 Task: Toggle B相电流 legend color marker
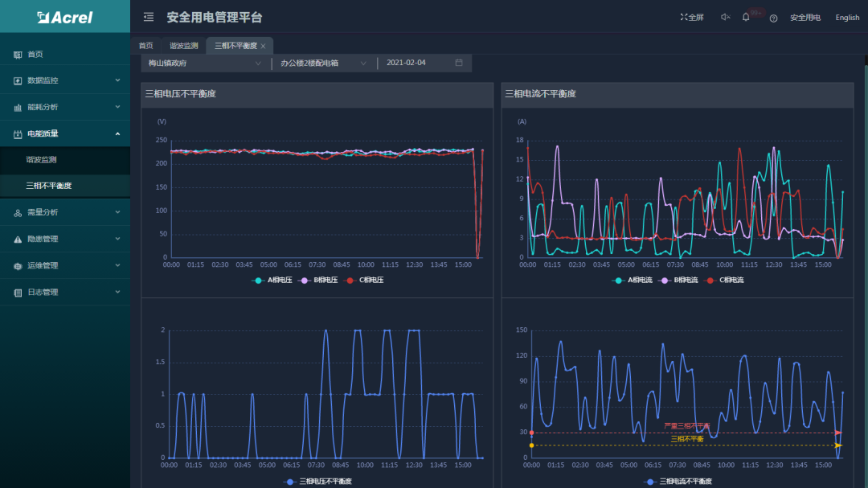(x=665, y=281)
